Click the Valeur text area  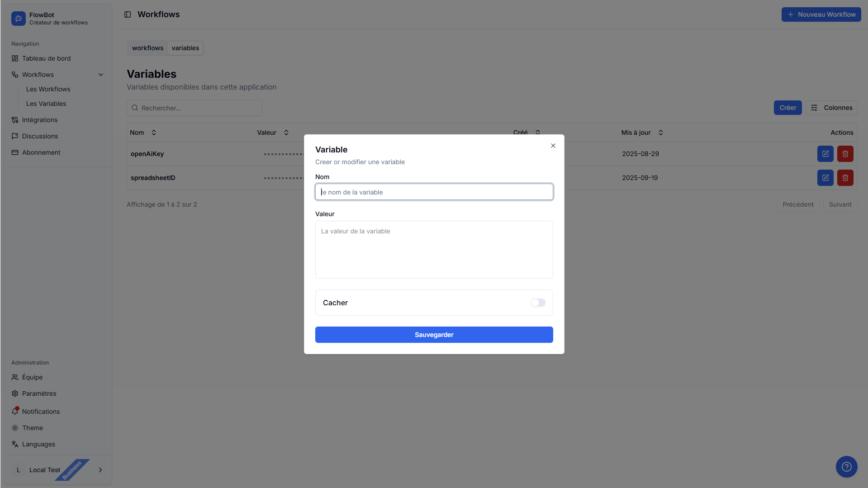click(x=434, y=250)
